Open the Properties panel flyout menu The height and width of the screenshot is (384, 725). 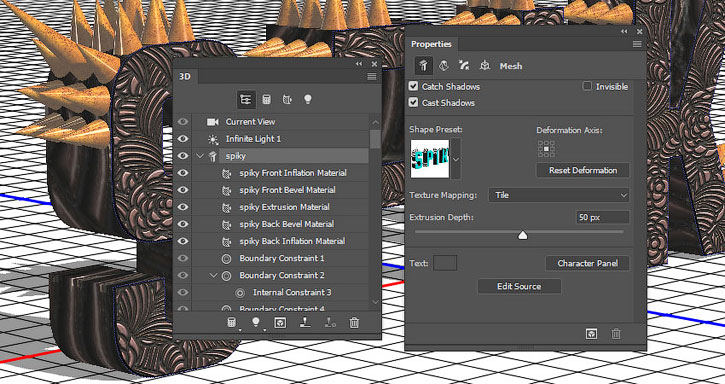(637, 44)
